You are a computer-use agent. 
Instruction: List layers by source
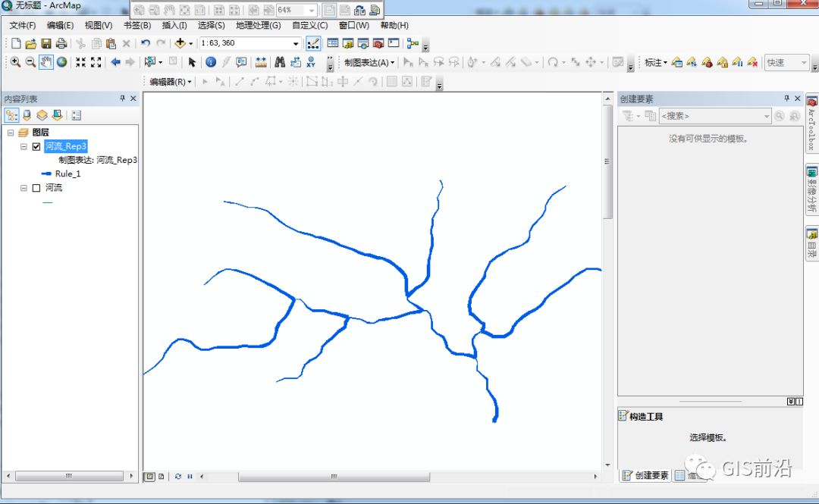pyautogui.click(x=27, y=115)
